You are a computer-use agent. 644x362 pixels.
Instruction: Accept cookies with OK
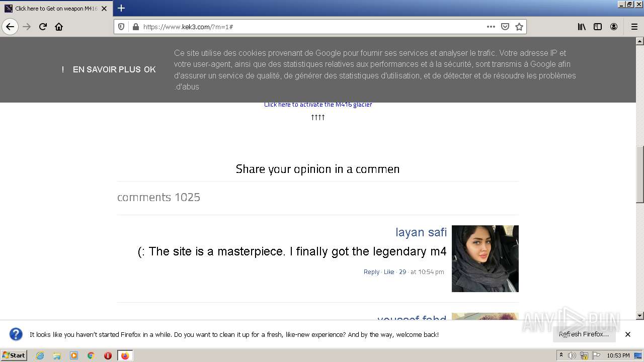pos(150,69)
